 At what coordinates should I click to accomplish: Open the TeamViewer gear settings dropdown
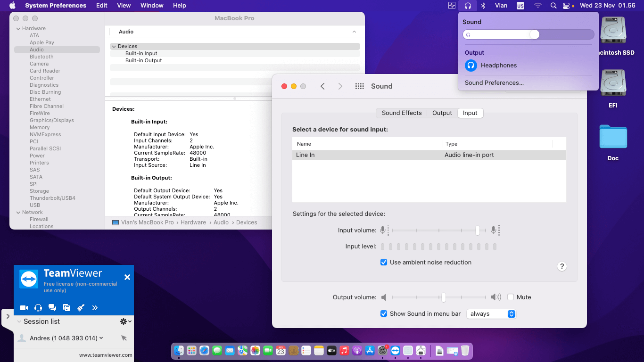[x=125, y=321]
